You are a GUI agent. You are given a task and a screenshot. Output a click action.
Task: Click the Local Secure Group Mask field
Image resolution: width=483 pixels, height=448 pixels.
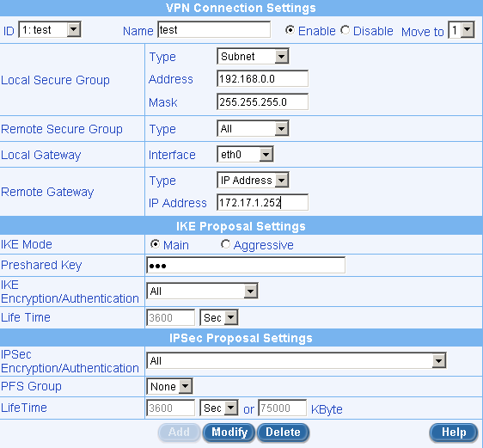[262, 101]
